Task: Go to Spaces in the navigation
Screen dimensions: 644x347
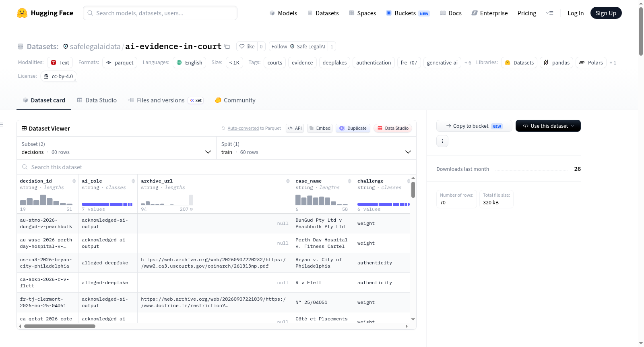Action: (x=362, y=13)
